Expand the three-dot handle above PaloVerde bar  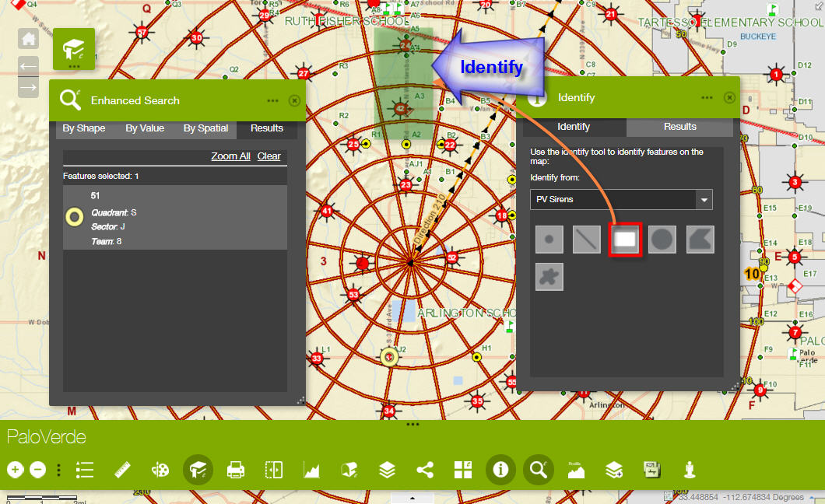point(412,424)
